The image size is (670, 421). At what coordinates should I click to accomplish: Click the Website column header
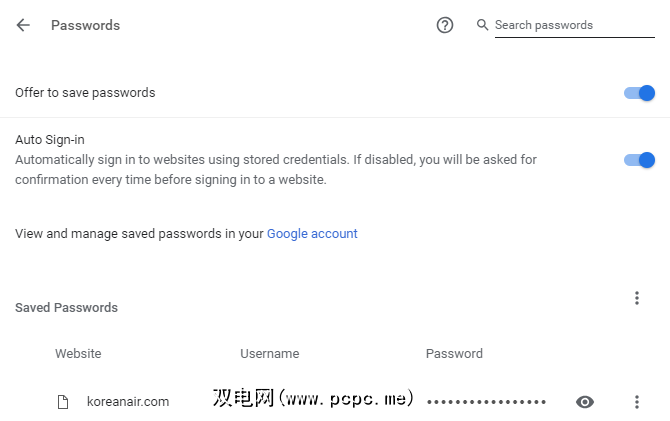point(78,354)
